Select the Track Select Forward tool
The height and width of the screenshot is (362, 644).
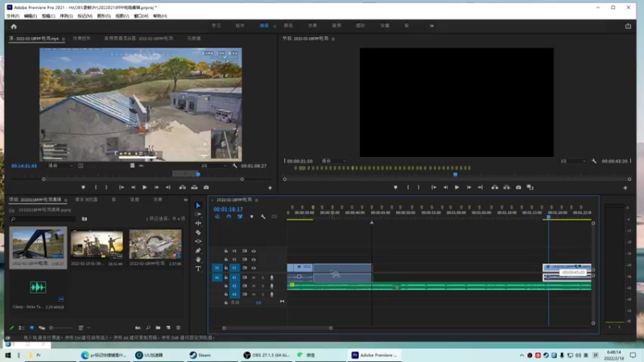click(x=198, y=214)
